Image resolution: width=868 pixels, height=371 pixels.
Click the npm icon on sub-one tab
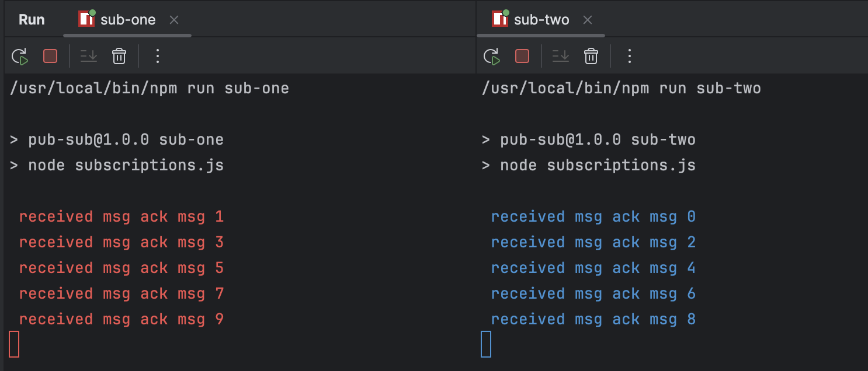pos(86,19)
